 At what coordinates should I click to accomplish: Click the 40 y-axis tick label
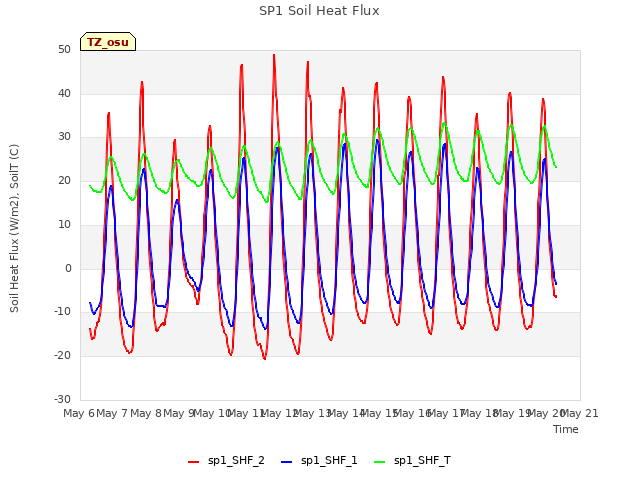(64, 93)
